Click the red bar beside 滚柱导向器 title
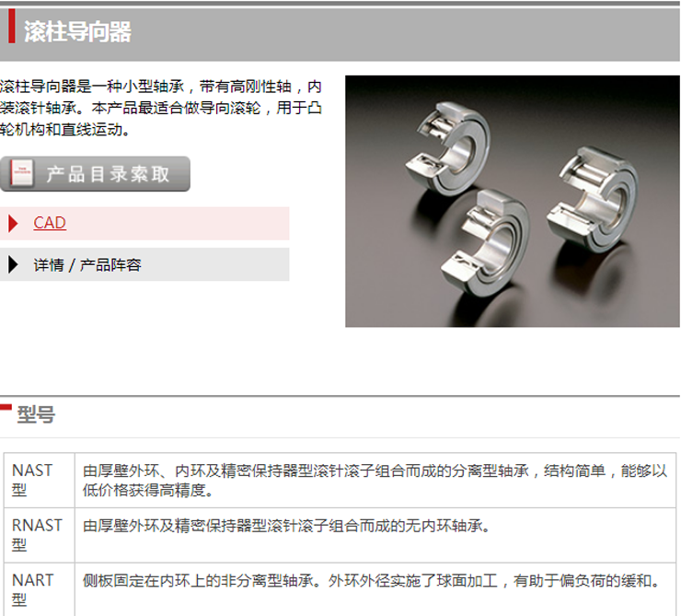Viewport: 681px width, 616px height. click(x=12, y=26)
